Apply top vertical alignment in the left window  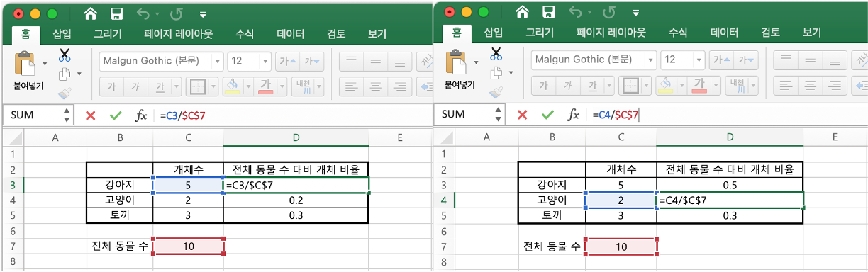[x=351, y=61]
